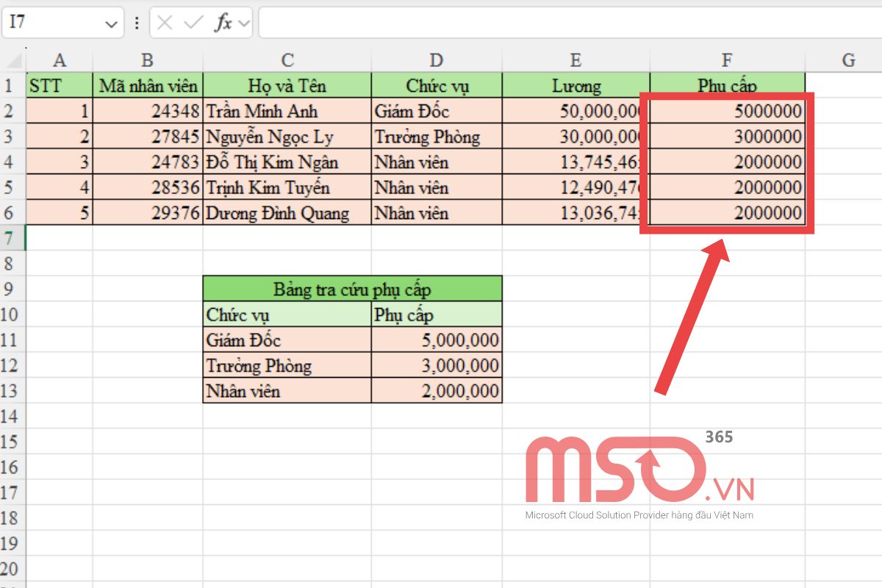Select column D header
The image size is (882, 588).
[x=437, y=60]
